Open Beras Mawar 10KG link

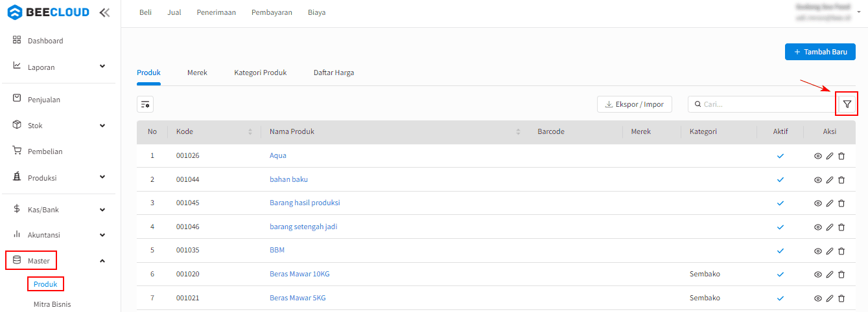299,274
